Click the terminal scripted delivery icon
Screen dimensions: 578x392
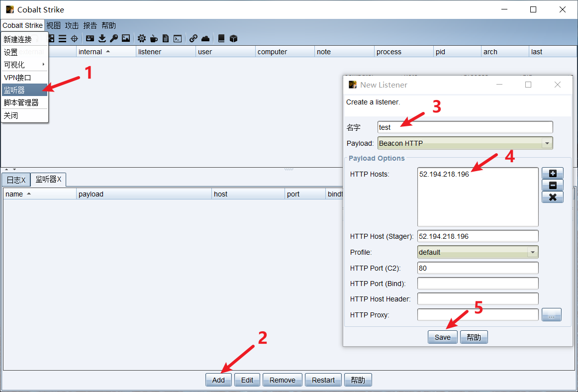(x=178, y=38)
